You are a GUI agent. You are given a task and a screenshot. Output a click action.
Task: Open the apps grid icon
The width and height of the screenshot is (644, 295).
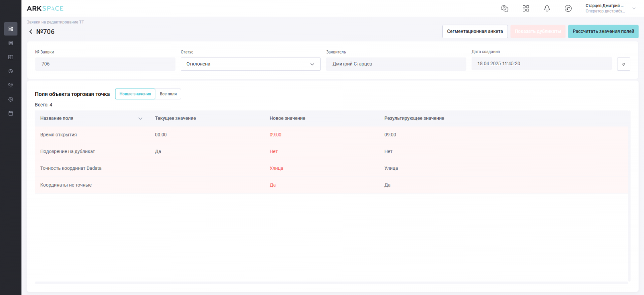tap(526, 8)
